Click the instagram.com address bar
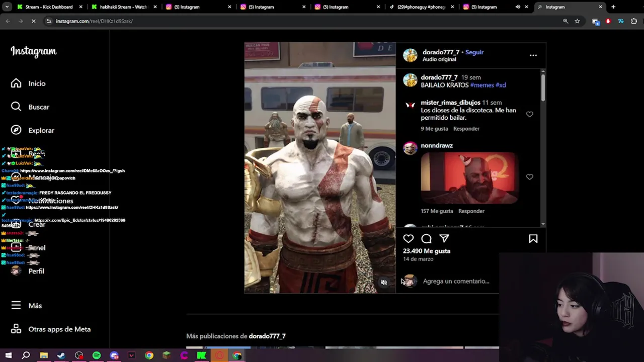644x362 pixels. (x=302, y=21)
